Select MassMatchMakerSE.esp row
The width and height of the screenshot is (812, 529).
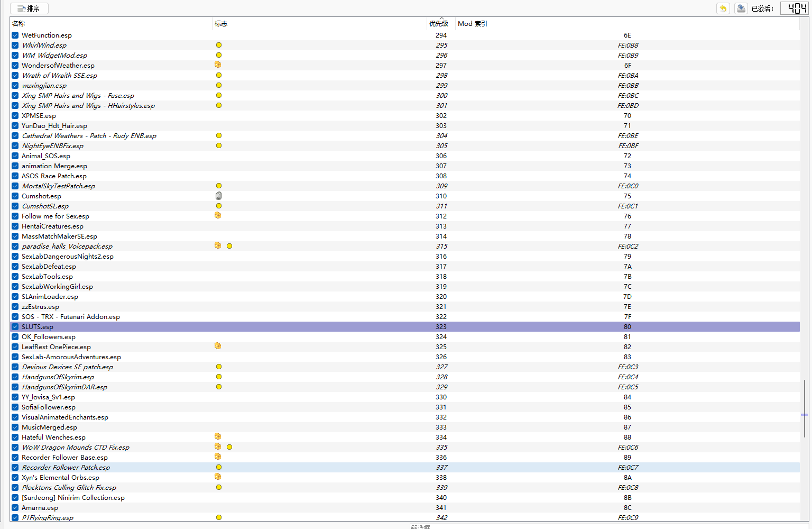(405, 236)
